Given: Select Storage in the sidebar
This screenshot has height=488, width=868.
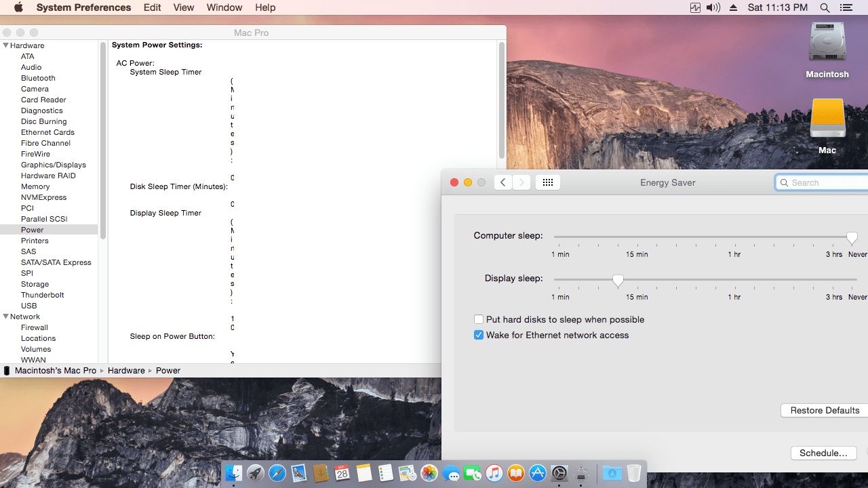Looking at the screenshot, I should [x=35, y=284].
